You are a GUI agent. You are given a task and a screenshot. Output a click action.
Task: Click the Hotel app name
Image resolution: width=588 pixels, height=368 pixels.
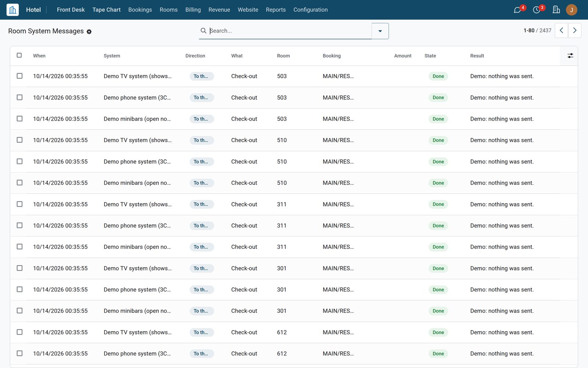click(33, 10)
